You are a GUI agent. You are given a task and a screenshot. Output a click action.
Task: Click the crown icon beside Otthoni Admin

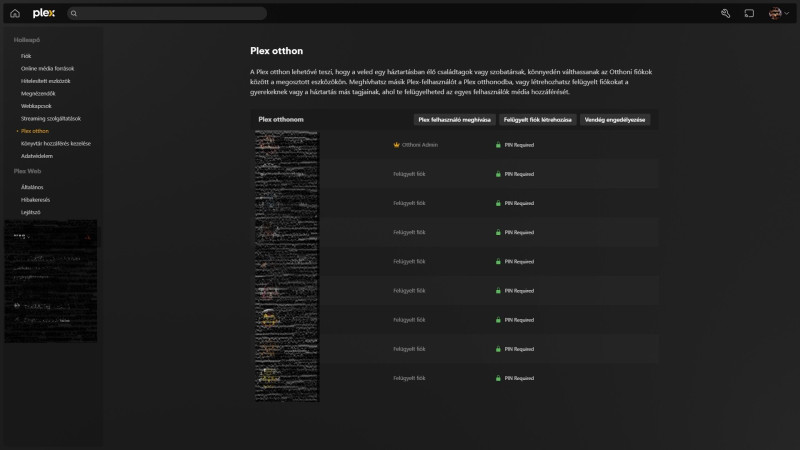396,145
